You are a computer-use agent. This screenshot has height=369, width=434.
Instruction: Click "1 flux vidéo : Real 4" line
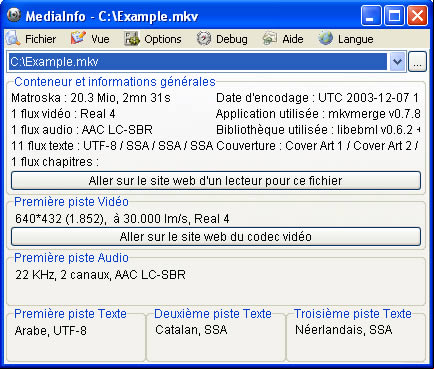coord(63,114)
